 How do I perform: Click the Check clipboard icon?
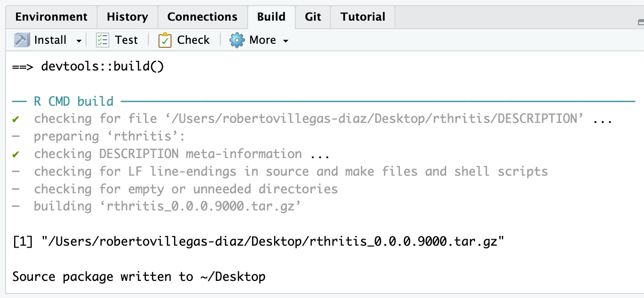point(165,40)
